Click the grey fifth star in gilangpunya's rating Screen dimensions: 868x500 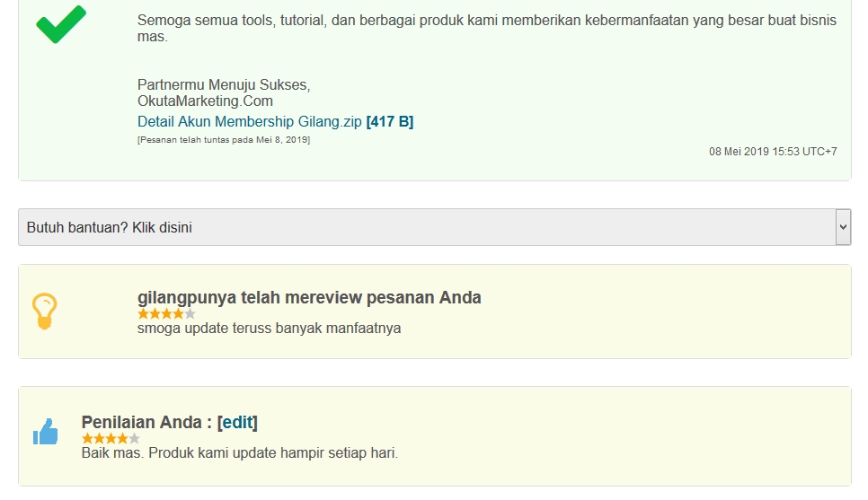pyautogui.click(x=190, y=314)
